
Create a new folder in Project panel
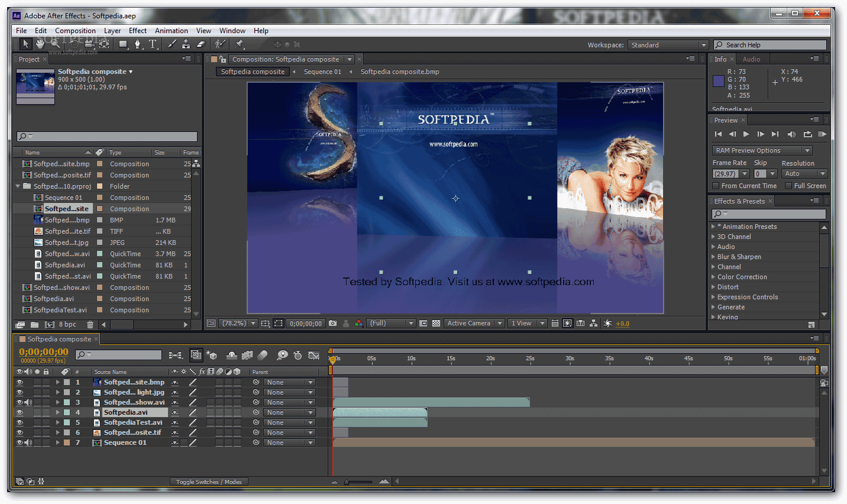[x=34, y=324]
